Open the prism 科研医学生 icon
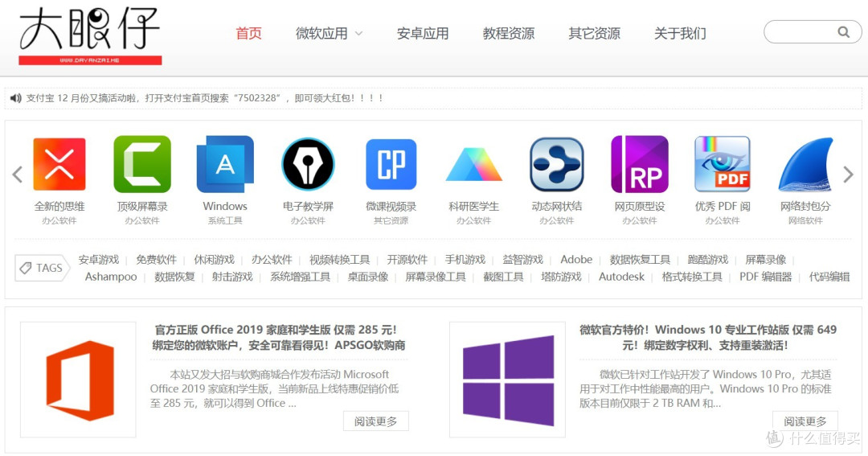The height and width of the screenshot is (456, 868). click(x=474, y=165)
